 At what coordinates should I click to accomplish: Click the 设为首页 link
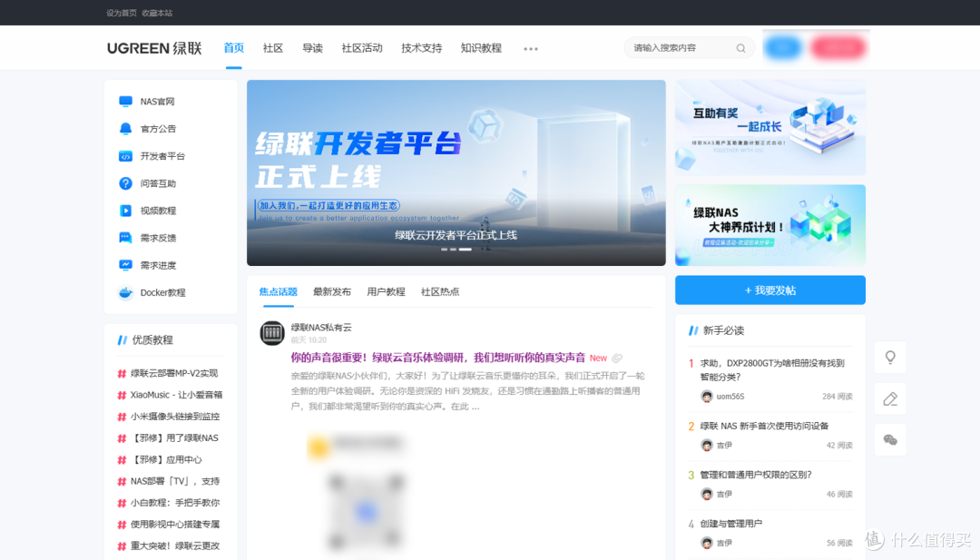coord(122,13)
